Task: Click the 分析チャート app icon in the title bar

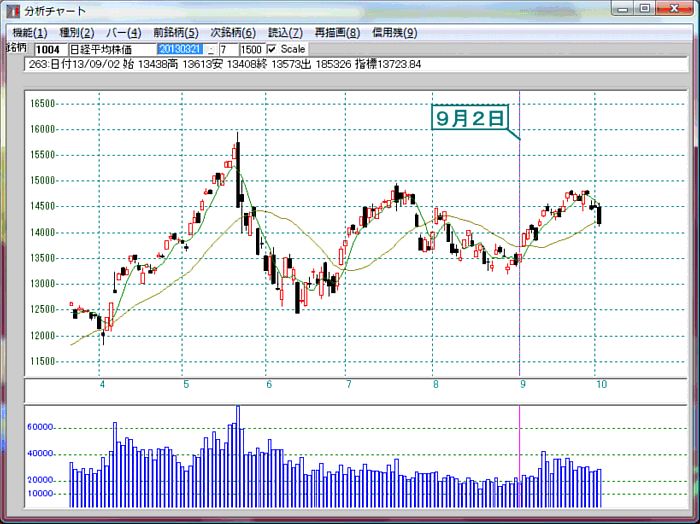Action: click(x=13, y=11)
